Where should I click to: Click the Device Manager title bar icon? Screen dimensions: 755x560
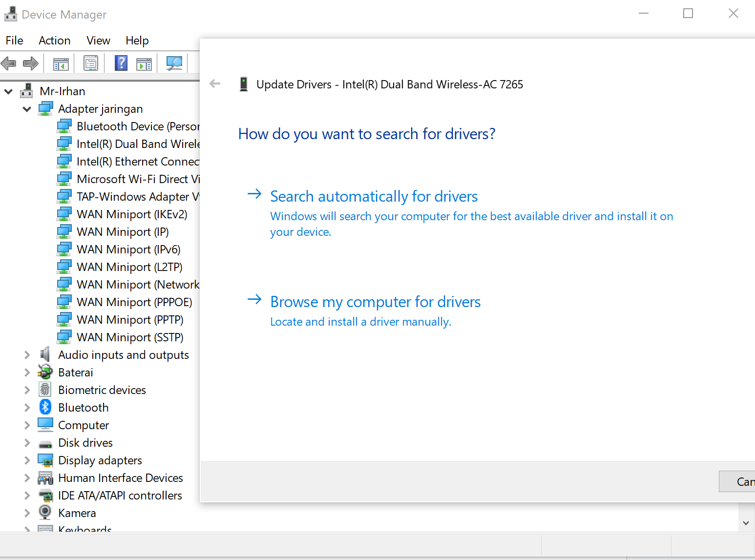(10, 14)
